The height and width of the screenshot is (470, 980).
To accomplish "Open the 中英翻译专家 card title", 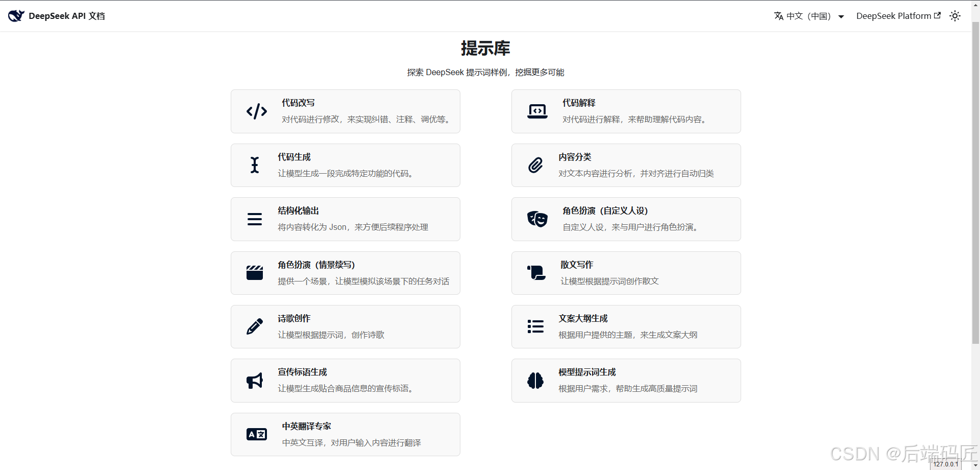I will click(x=306, y=426).
